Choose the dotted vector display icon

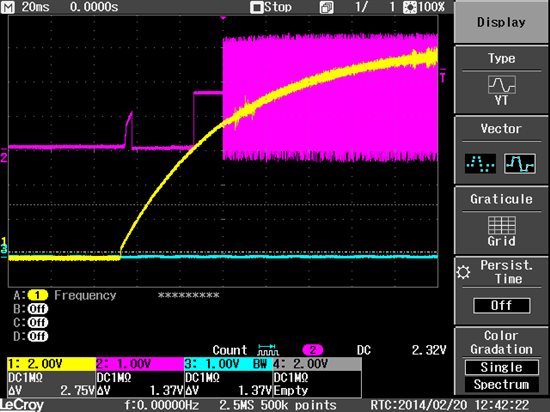coord(480,163)
